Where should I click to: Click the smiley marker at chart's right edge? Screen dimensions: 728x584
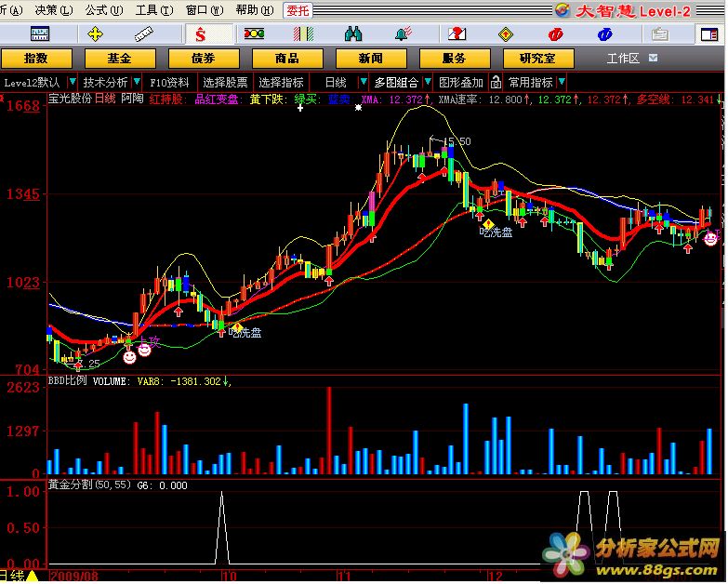tap(710, 239)
